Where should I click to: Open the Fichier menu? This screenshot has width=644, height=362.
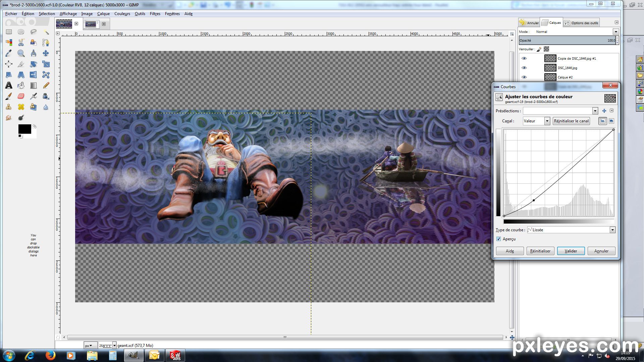[11, 14]
